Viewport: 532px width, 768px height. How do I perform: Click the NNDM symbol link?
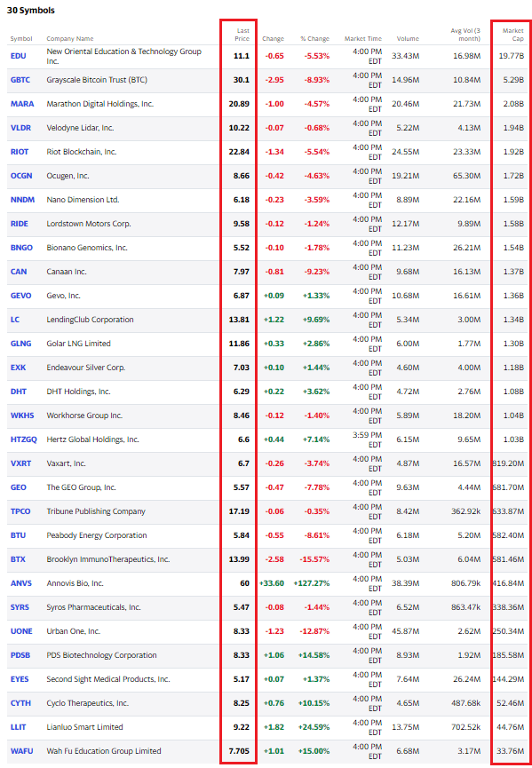(21, 200)
